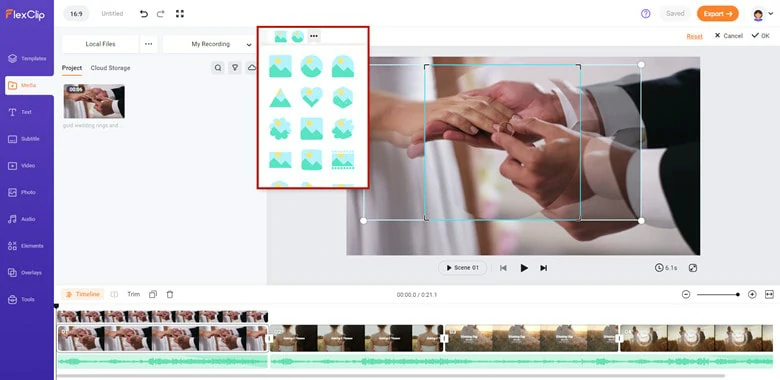
Task: Select the first scene clip in timeline
Action: 163,339
